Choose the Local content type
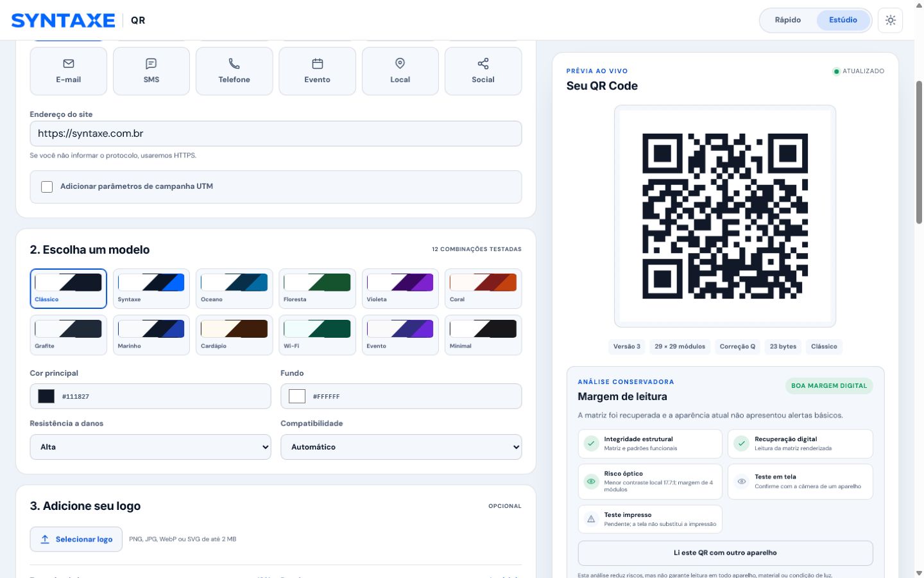Viewport: 924px width, 578px height. [x=400, y=71]
